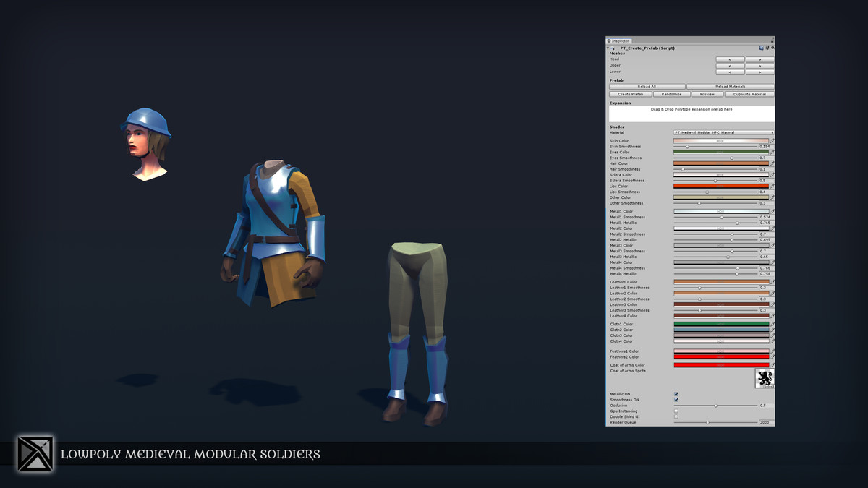Enable the Gpu Instancing checkbox
Image resolution: width=868 pixels, height=488 pixels.
(676, 411)
